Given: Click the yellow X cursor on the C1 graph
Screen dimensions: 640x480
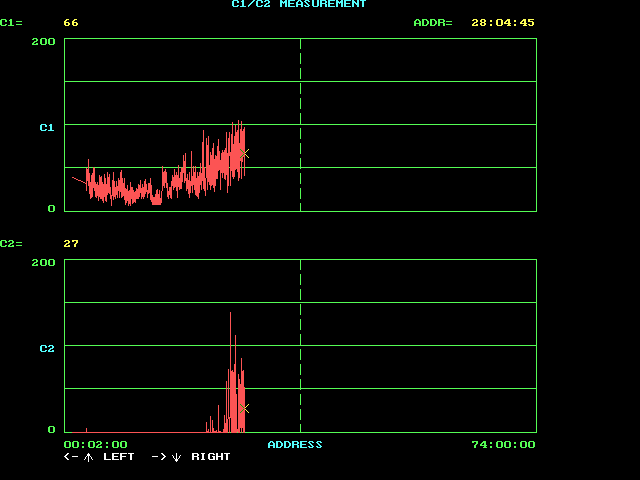Looking at the screenshot, I should [x=245, y=154].
